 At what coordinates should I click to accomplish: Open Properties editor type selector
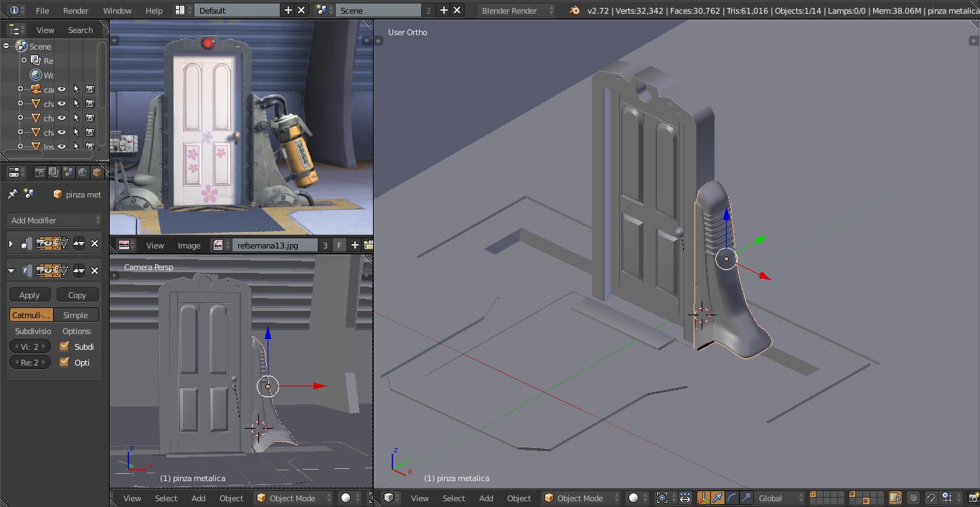pyautogui.click(x=17, y=172)
